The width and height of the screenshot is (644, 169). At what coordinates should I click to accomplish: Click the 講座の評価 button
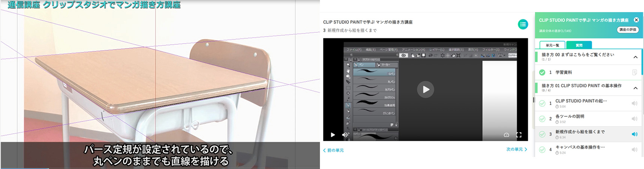tap(628, 30)
